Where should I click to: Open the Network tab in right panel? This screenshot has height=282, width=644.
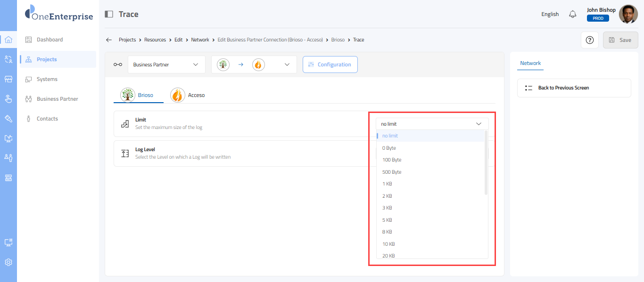click(530, 63)
